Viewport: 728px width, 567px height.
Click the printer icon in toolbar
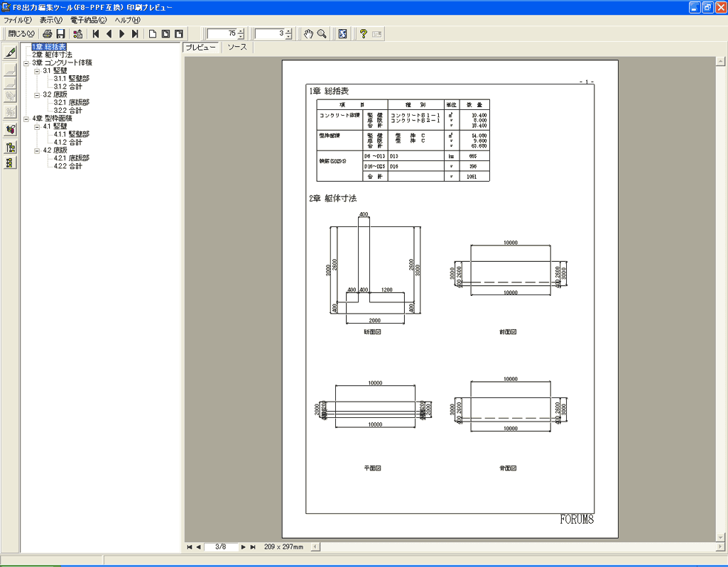tap(47, 34)
